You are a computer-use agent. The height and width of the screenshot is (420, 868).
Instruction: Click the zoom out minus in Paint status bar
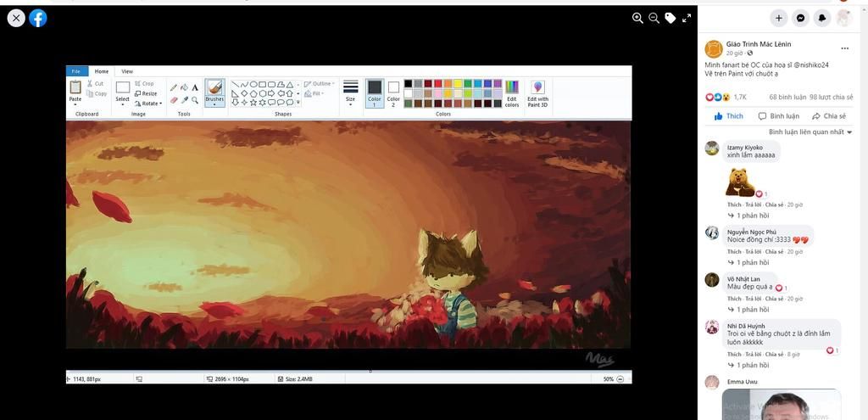pyautogui.click(x=620, y=379)
